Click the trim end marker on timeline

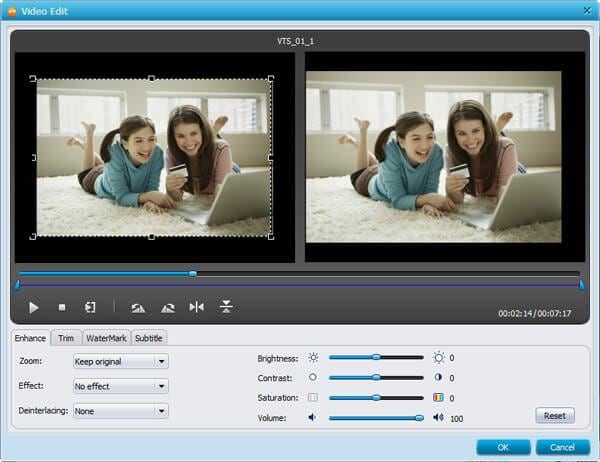point(582,285)
